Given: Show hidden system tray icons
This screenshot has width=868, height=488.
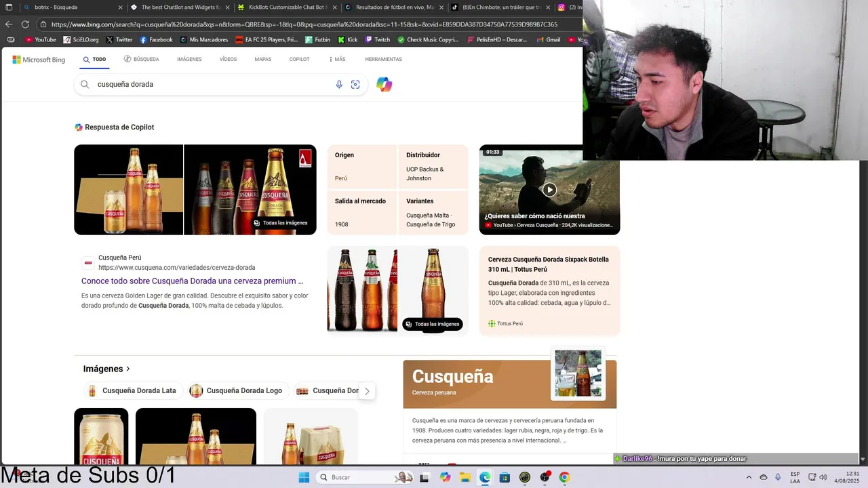Looking at the screenshot, I should point(749,477).
